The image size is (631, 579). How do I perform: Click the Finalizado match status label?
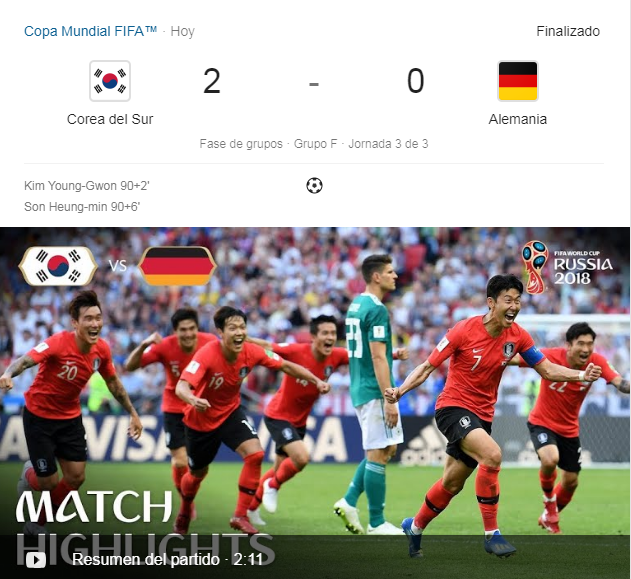point(568,31)
